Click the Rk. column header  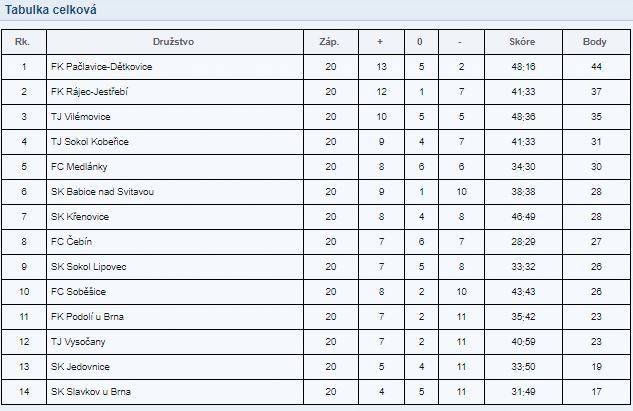click(x=22, y=42)
